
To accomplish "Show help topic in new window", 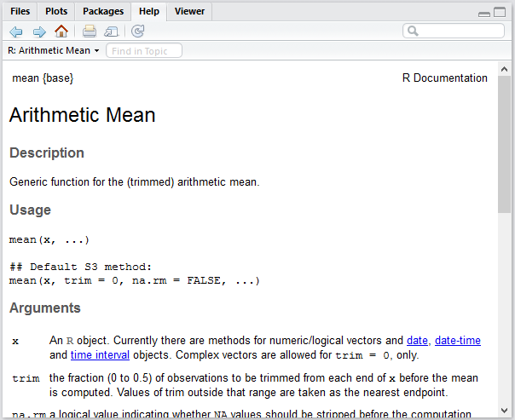I will pyautogui.click(x=112, y=32).
